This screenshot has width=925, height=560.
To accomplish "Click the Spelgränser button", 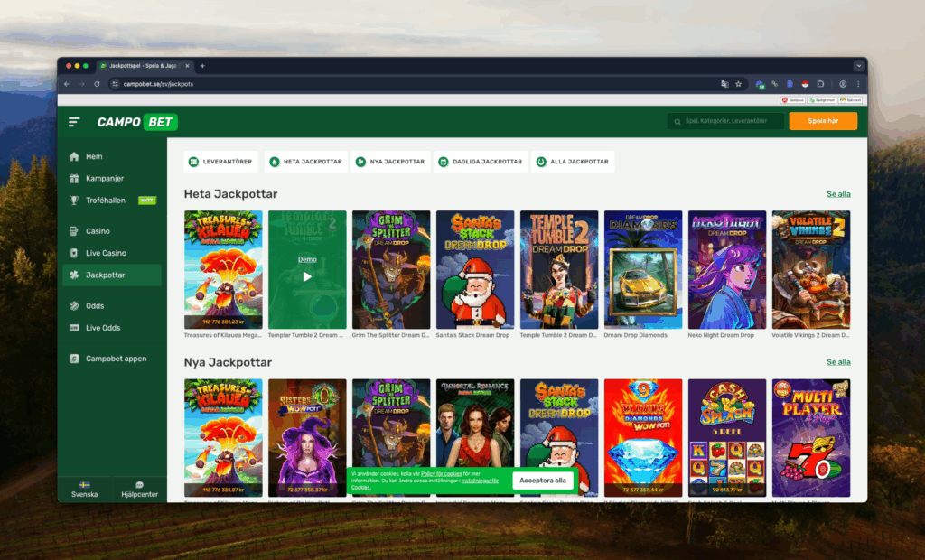I will pos(822,100).
